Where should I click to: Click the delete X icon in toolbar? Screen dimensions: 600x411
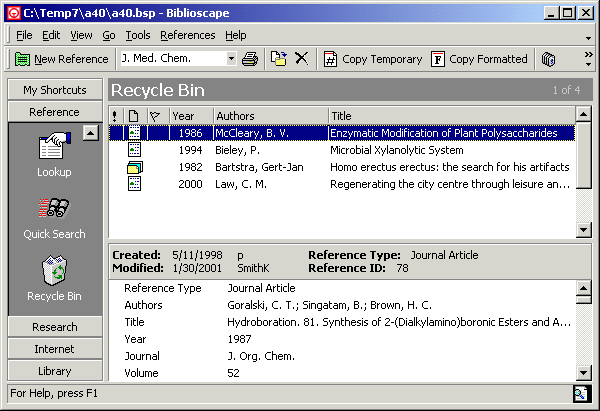coord(302,59)
